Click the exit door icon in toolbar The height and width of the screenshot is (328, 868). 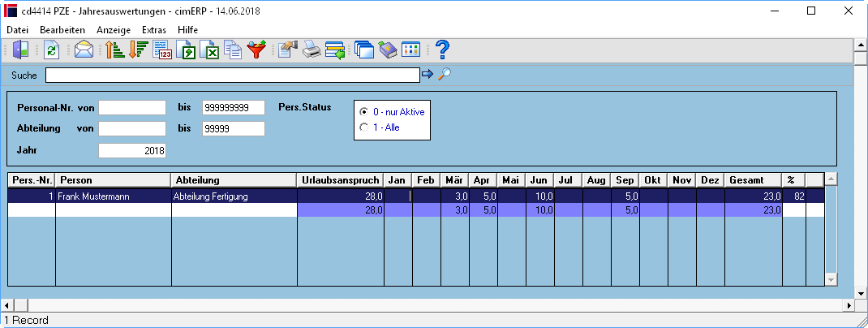(20, 50)
